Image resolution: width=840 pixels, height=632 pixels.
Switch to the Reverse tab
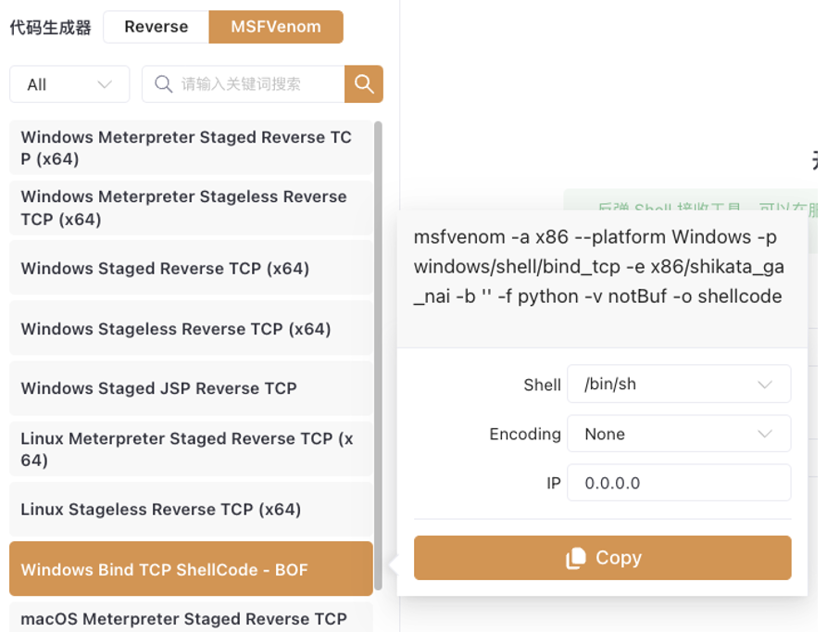(x=156, y=27)
